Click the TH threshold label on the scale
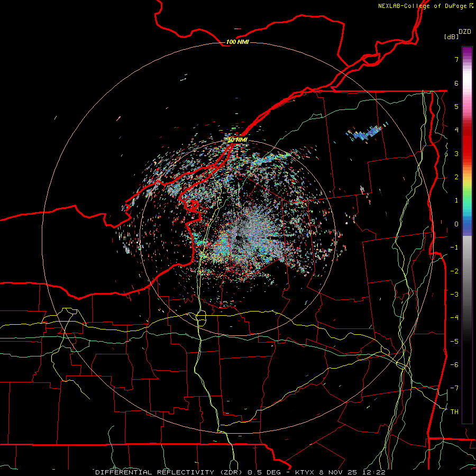 (454, 411)
